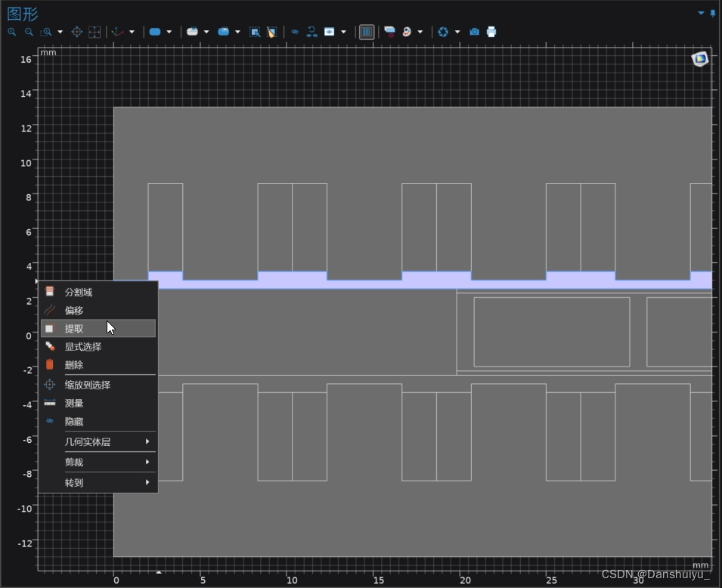Click the white select objects icon
This screenshot has height=588, width=722.
pos(193,32)
